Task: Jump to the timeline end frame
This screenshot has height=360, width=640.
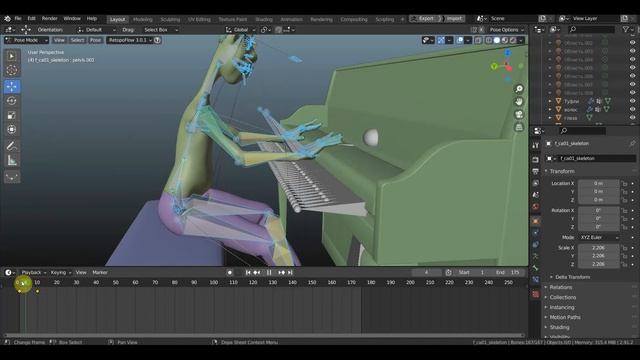Action: click(290, 273)
